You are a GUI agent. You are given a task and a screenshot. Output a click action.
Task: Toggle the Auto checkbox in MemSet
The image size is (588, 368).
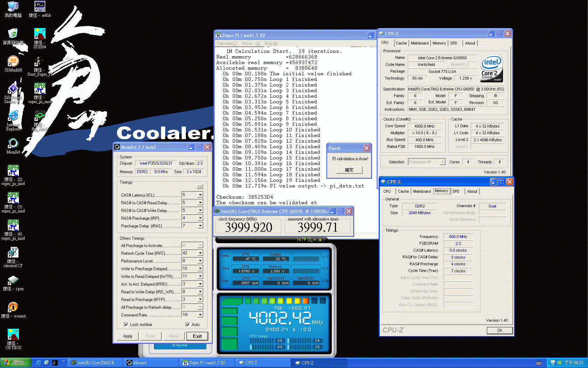tap(188, 324)
